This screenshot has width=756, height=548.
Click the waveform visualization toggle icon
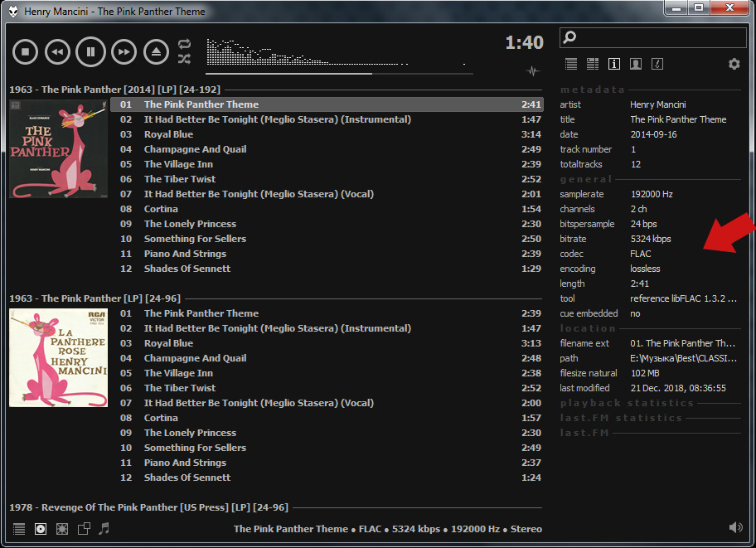pos(533,71)
